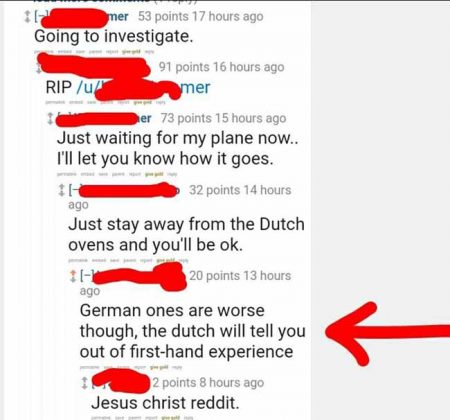Click vote arrows on the Dutch ovens comment

pyautogui.click(x=61, y=190)
